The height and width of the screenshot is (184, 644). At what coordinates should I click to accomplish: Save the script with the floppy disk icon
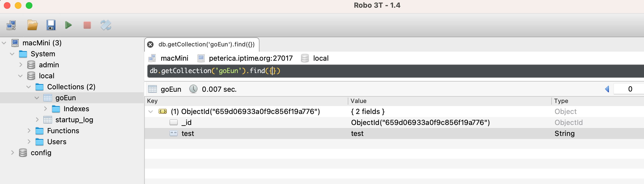coord(51,25)
